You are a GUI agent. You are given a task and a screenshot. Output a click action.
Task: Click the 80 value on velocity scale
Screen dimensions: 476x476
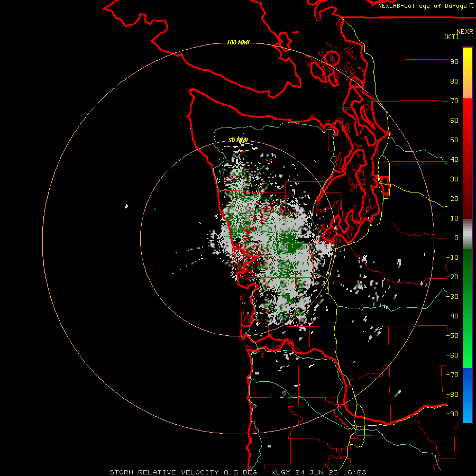(454, 81)
